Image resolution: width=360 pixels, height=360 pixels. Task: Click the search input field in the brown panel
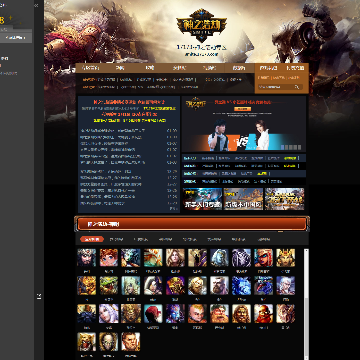click(x=276, y=87)
